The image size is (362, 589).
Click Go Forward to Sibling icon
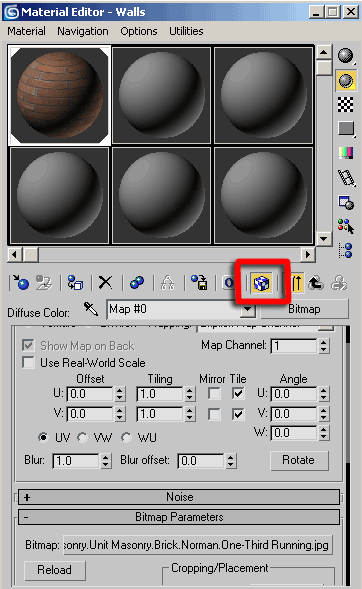[x=339, y=282]
